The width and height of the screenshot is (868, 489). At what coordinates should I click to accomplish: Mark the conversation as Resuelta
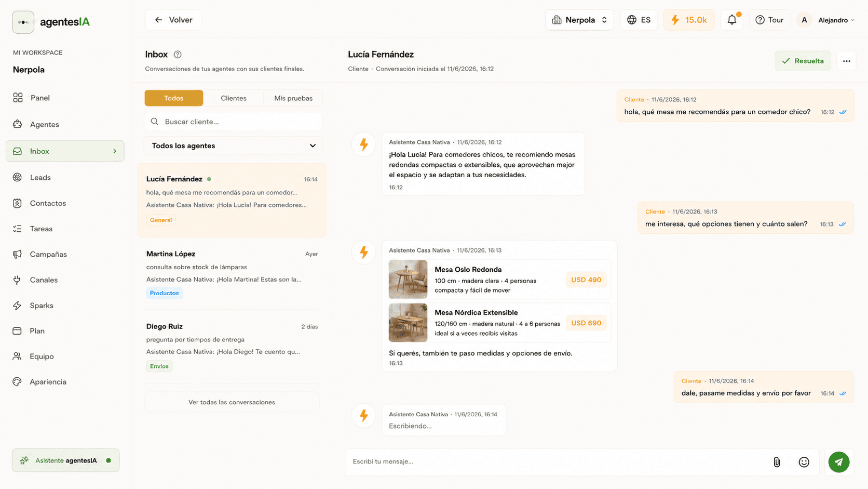pos(803,61)
